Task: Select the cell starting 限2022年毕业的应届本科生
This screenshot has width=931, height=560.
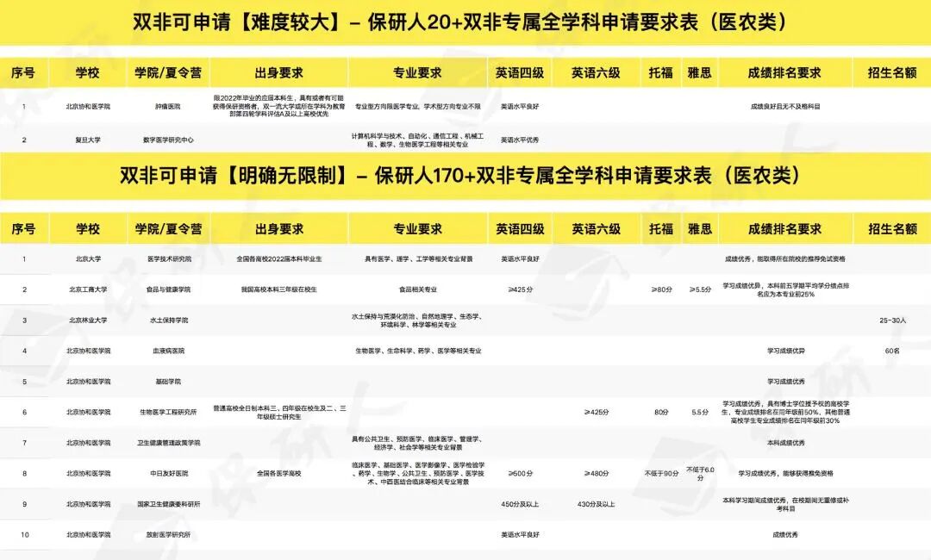Action: click(279, 106)
